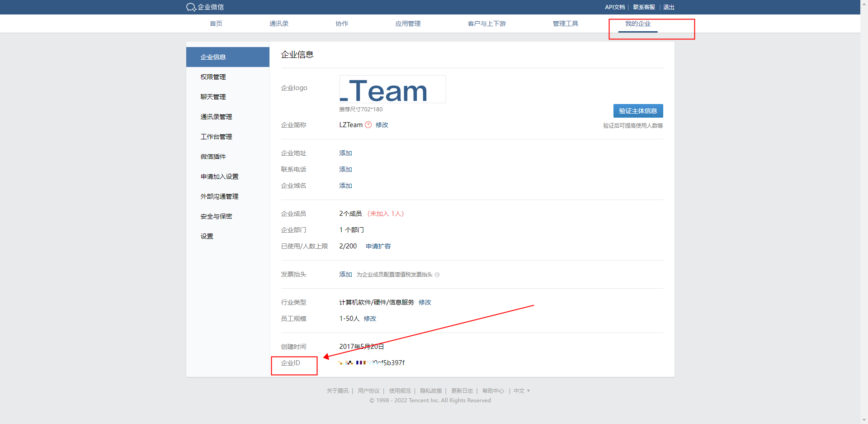868x424 pixels.
Task: Click 修改 next to enterprise short name
Action: point(382,125)
